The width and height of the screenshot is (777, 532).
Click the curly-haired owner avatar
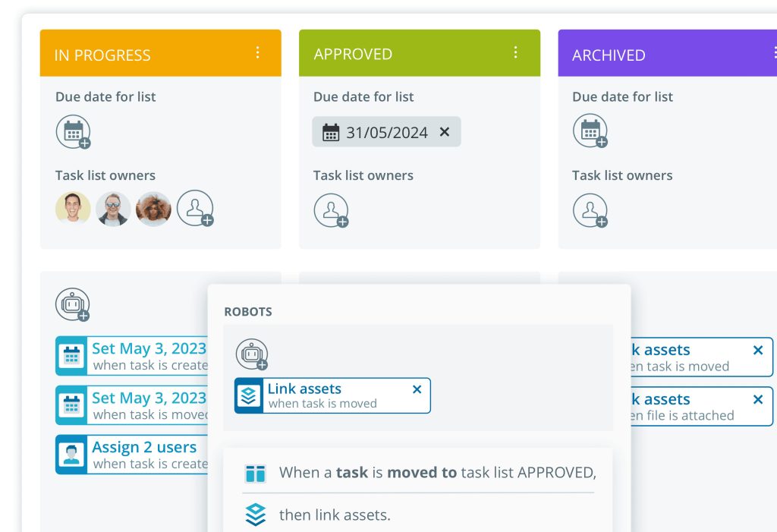[153, 209]
